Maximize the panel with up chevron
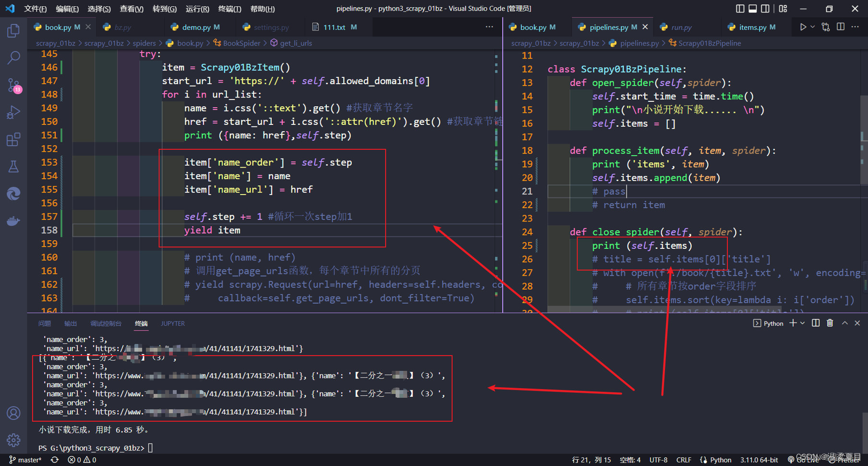 pos(845,323)
